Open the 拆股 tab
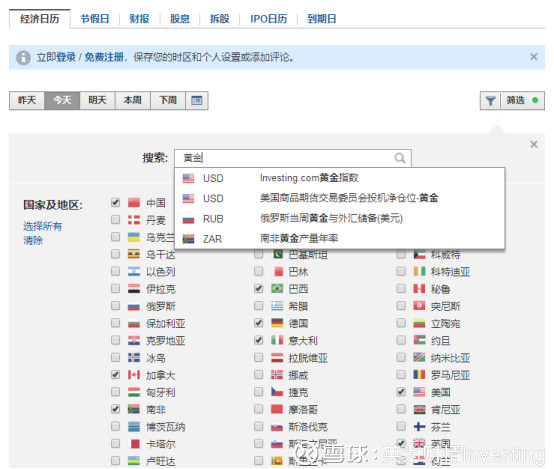Image resolution: width=554 pixels, height=469 pixels. click(220, 18)
